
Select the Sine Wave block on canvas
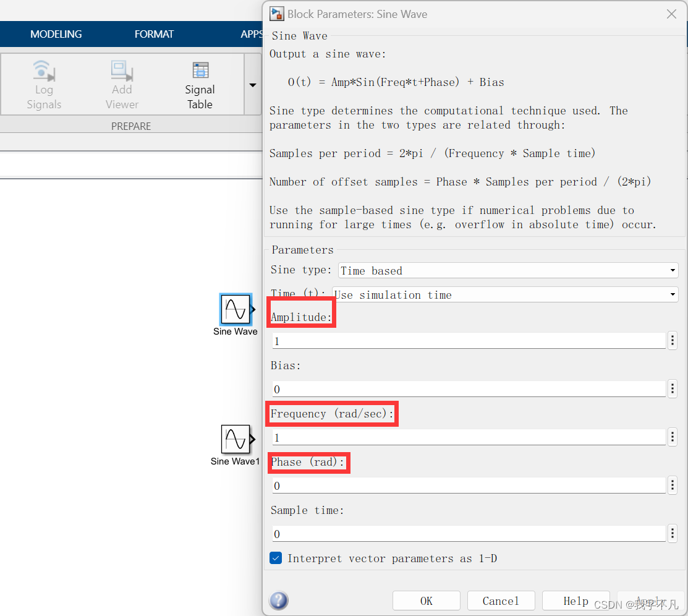[x=236, y=309]
